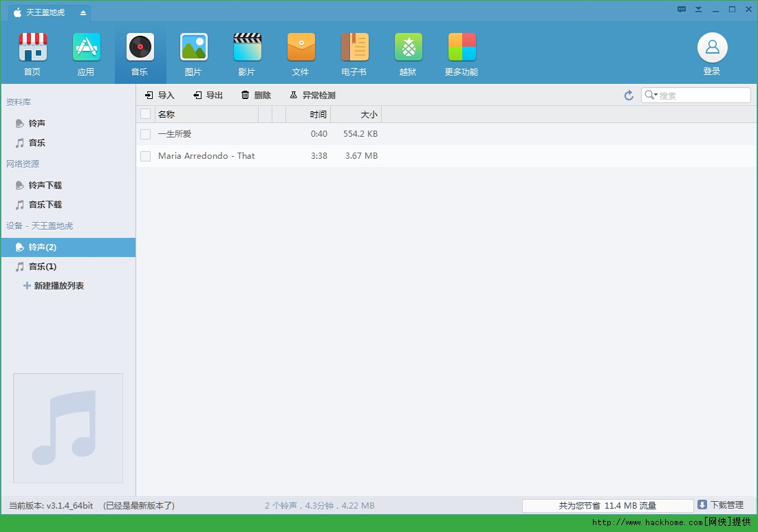Click the 导入 import button
The image size is (758, 532).
pyautogui.click(x=160, y=96)
